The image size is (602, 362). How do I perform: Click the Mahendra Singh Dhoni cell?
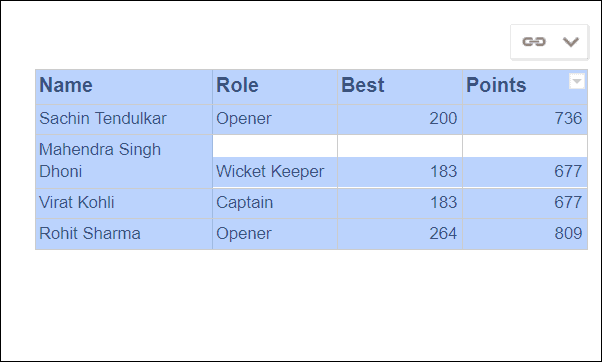pos(124,161)
